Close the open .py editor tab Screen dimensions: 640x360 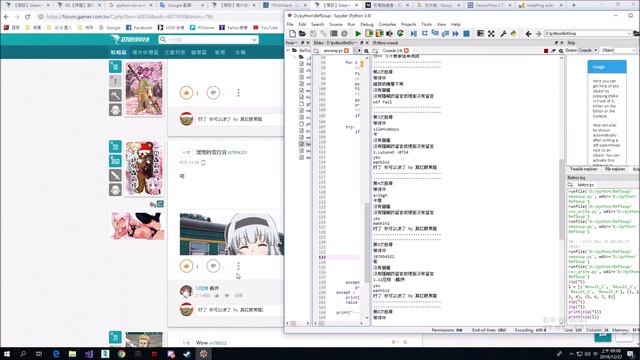pyautogui.click(x=347, y=51)
